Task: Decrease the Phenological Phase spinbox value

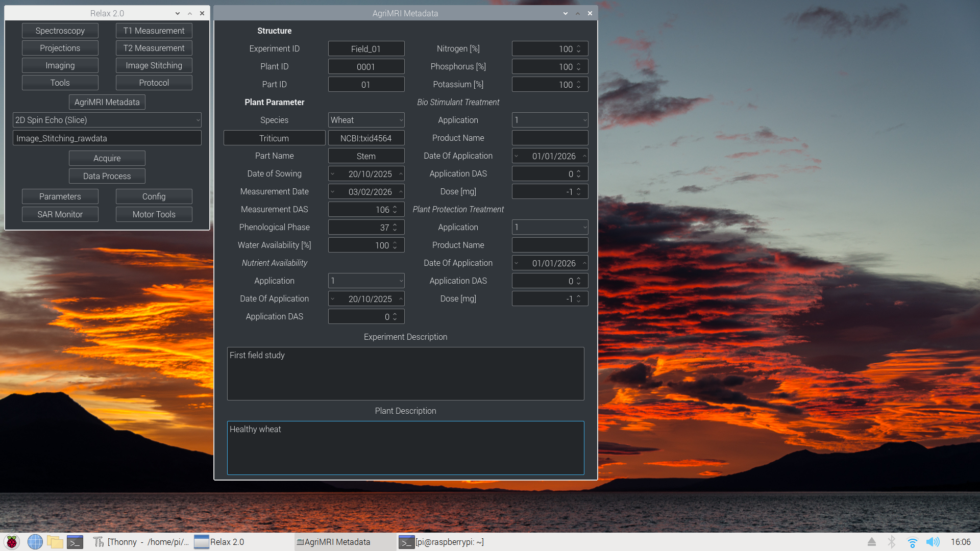Action: (x=395, y=230)
